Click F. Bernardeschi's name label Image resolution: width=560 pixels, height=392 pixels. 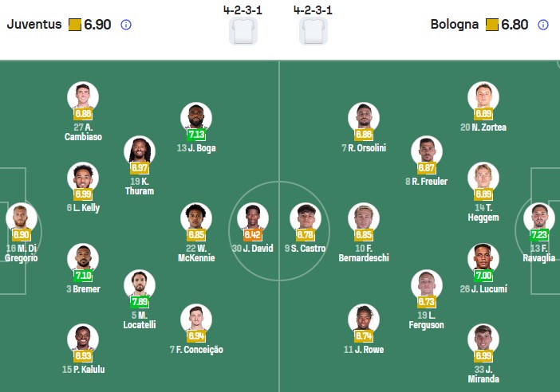tap(364, 253)
